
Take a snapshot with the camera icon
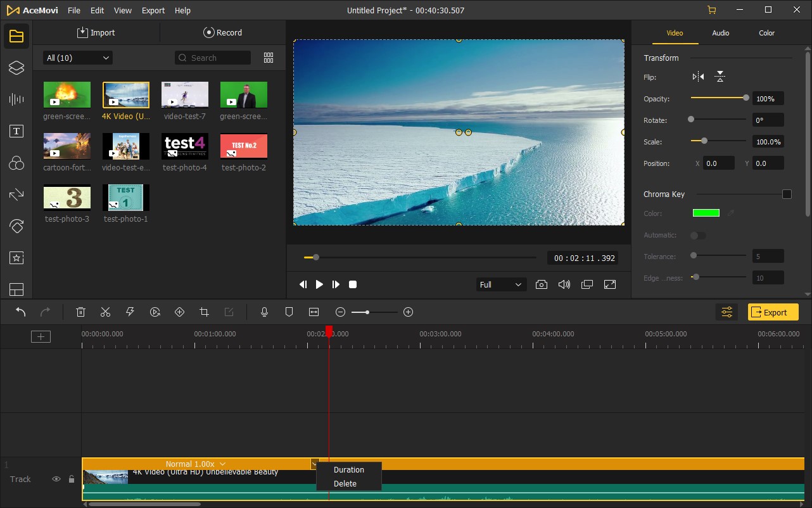coord(541,285)
